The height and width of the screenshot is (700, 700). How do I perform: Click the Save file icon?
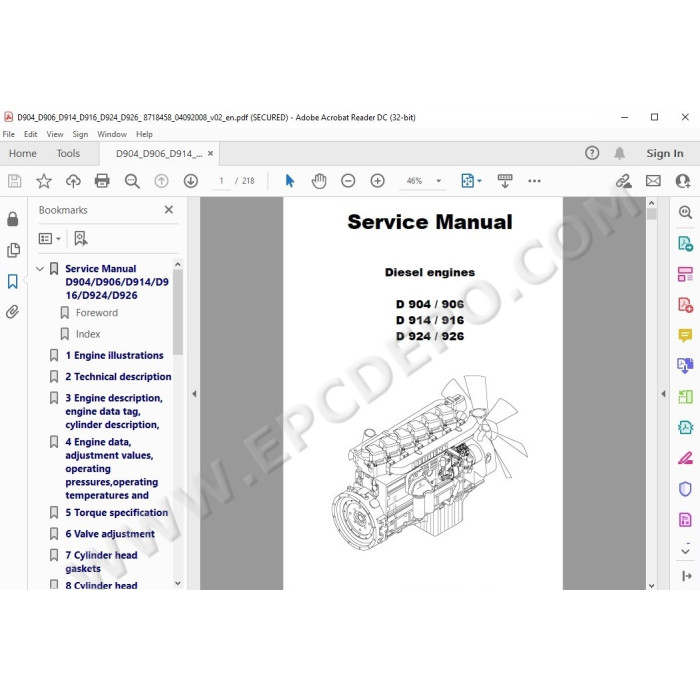pos(14,181)
